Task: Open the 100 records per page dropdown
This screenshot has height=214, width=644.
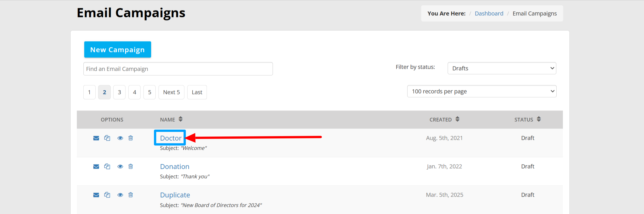Action: point(482,91)
